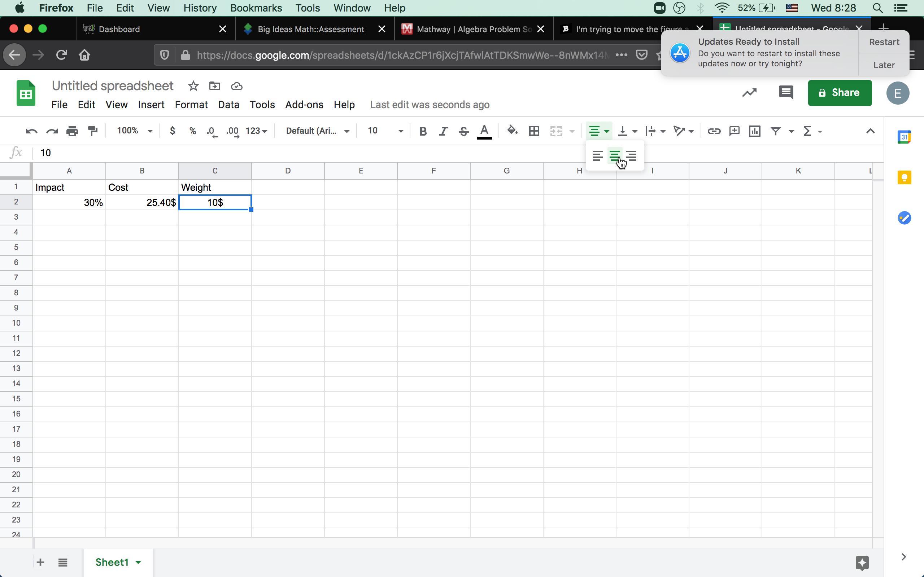
Task: Star the Untitled spreadsheet
Action: (x=193, y=86)
